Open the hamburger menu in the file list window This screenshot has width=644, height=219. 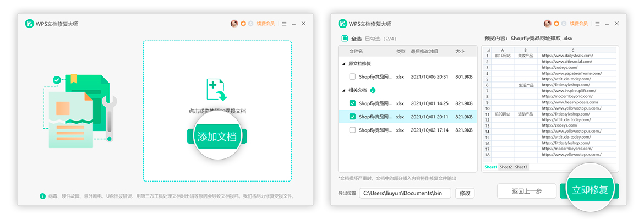pyautogui.click(x=597, y=24)
